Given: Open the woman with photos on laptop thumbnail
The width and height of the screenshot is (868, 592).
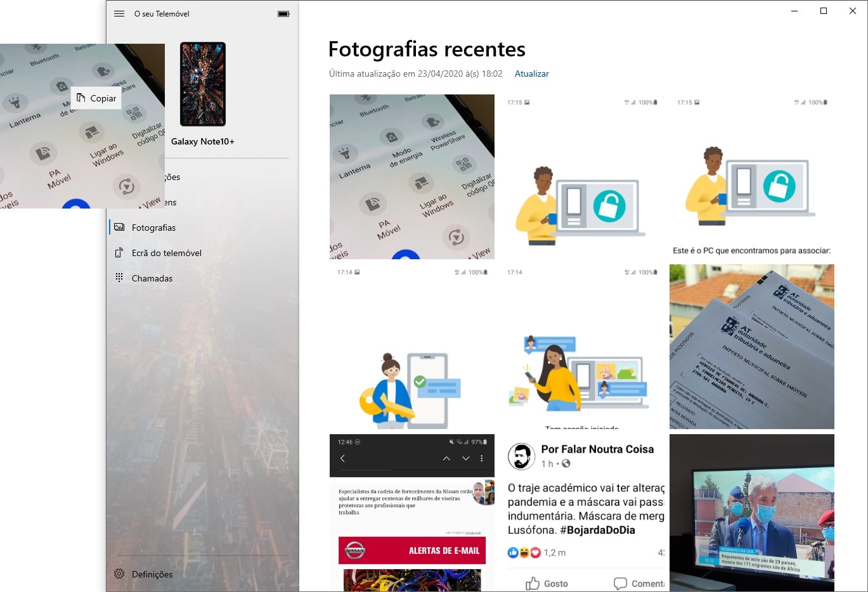Looking at the screenshot, I should (x=582, y=347).
